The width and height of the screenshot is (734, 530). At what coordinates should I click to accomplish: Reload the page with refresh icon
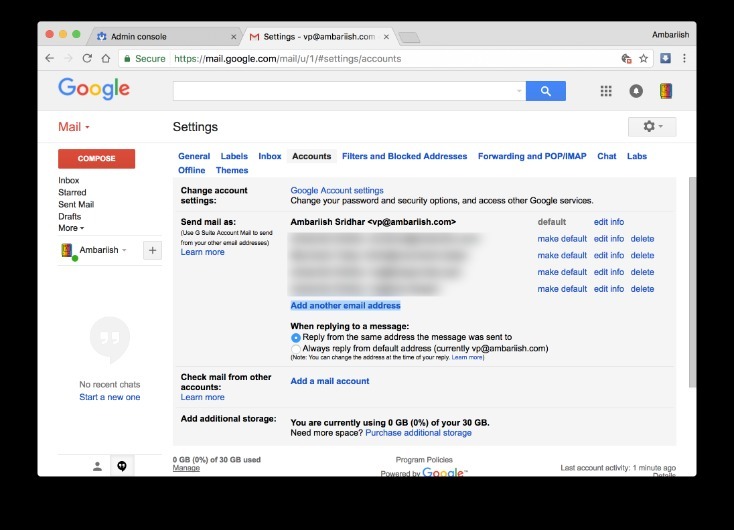click(x=87, y=59)
